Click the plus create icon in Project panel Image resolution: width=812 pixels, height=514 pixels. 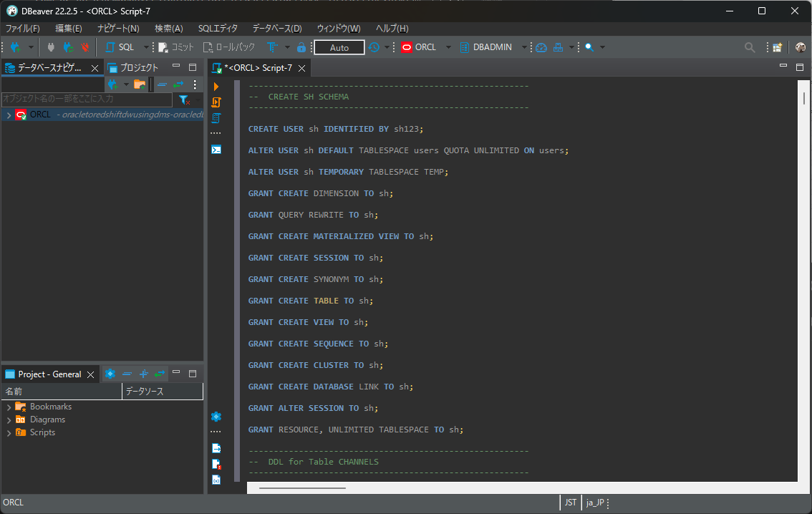pyautogui.click(x=143, y=374)
